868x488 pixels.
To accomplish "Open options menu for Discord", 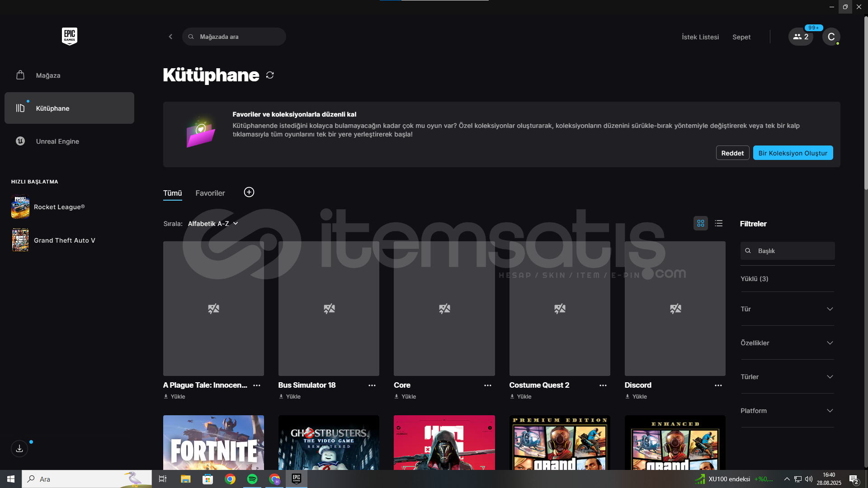I will [718, 385].
